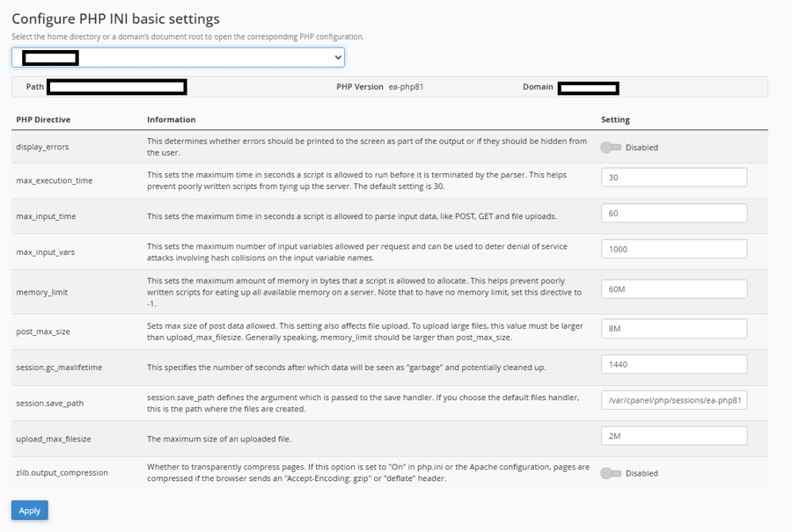Image resolution: width=792 pixels, height=532 pixels.
Task: Click the PHP Version label
Action: [x=360, y=87]
